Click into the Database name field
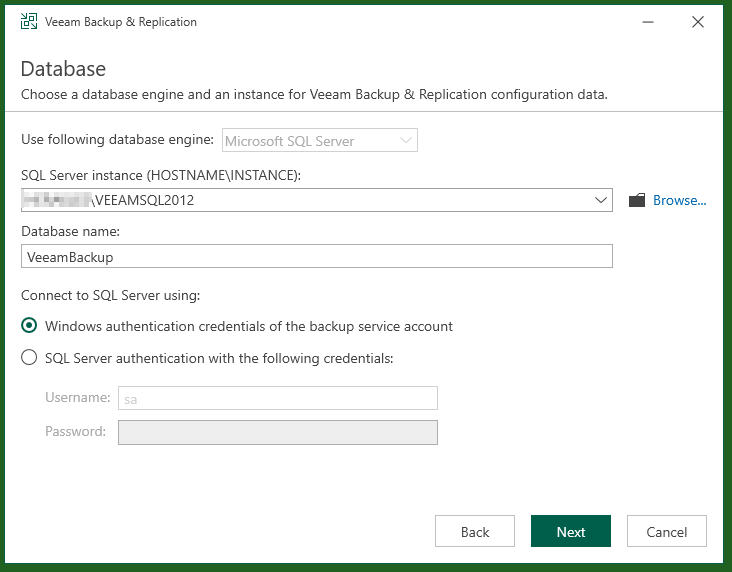The image size is (732, 572). point(317,256)
